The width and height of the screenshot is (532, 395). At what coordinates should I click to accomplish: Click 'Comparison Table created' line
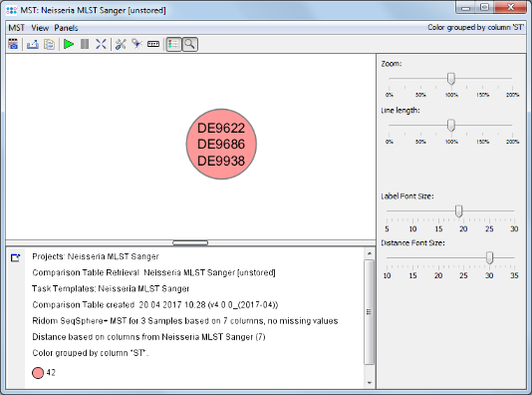coord(155,304)
